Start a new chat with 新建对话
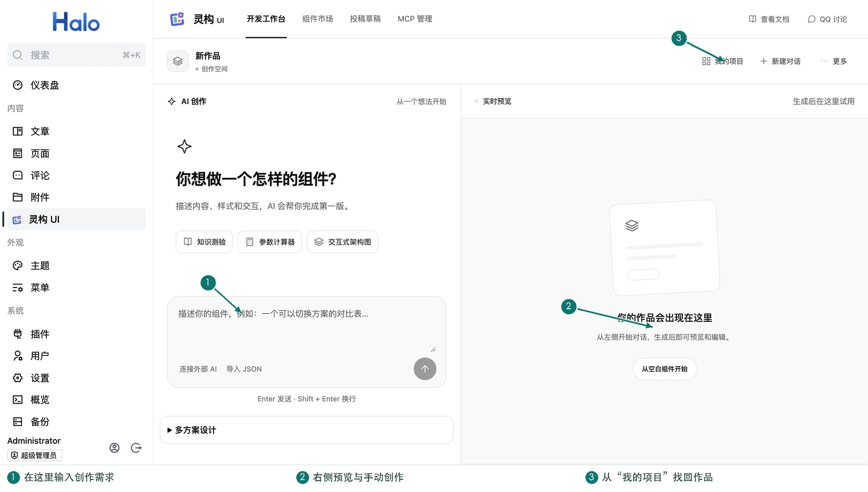Screen dimensions: 868x492 [x=780, y=61]
